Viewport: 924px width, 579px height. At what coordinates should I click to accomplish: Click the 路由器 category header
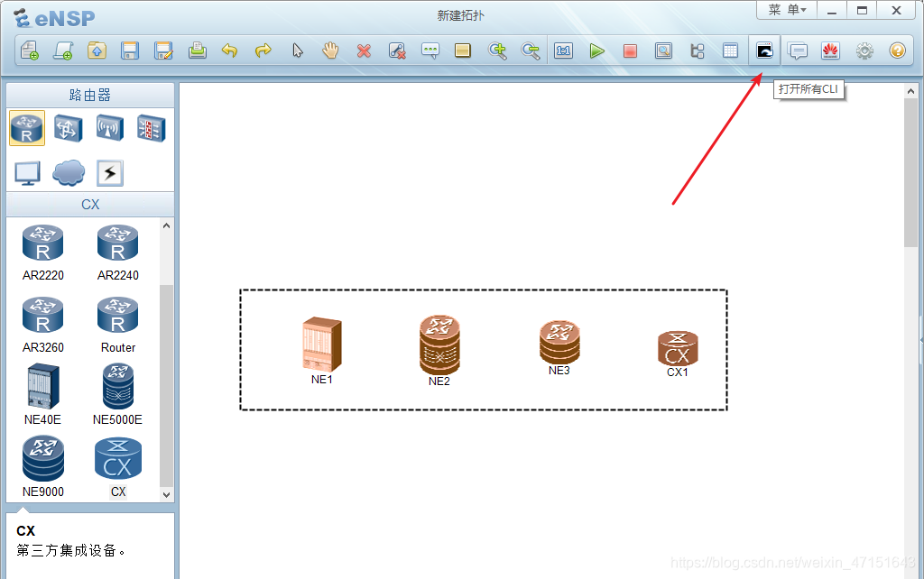(90, 95)
